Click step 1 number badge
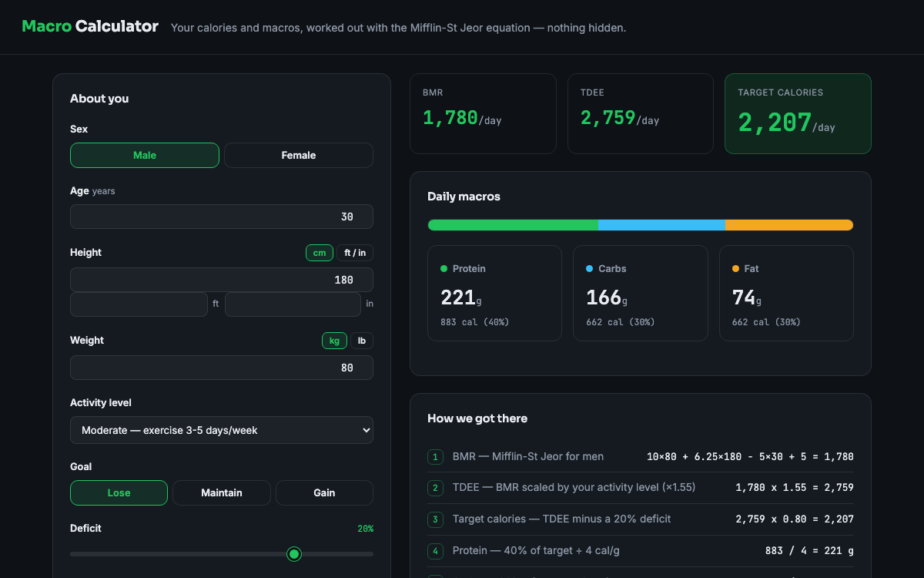 435,457
